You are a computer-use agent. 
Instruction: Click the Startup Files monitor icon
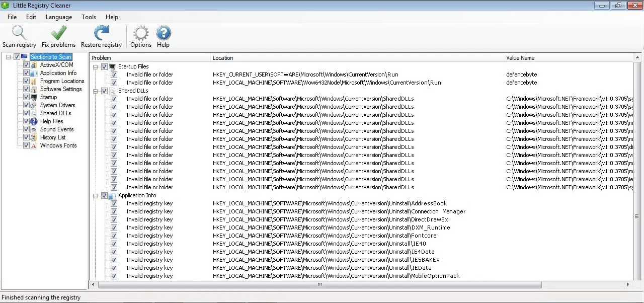(112, 66)
